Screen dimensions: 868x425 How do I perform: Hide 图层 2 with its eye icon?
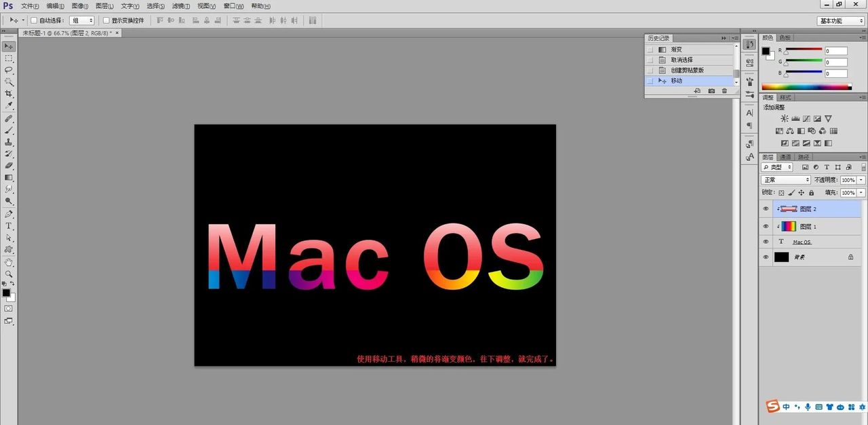[766, 209]
